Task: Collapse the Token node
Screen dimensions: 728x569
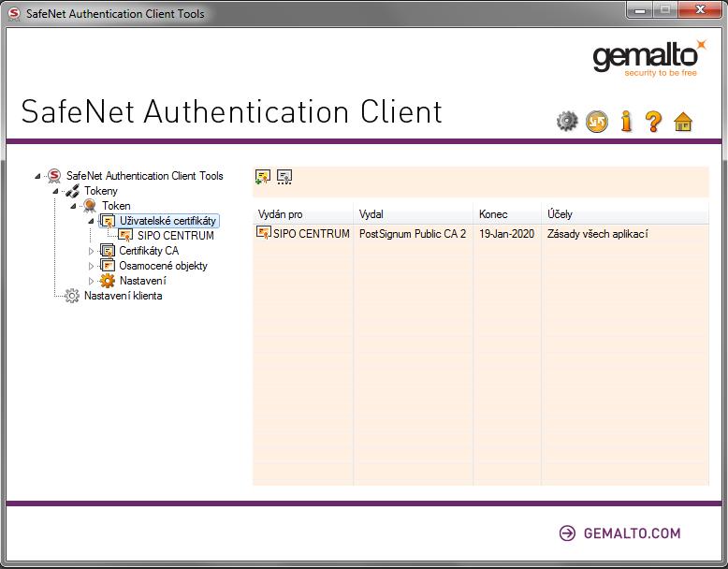Action: click(x=73, y=206)
